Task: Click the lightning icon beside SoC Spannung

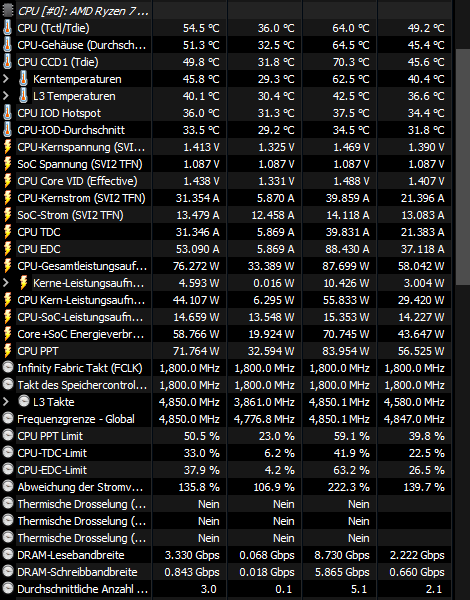Action: (7, 164)
